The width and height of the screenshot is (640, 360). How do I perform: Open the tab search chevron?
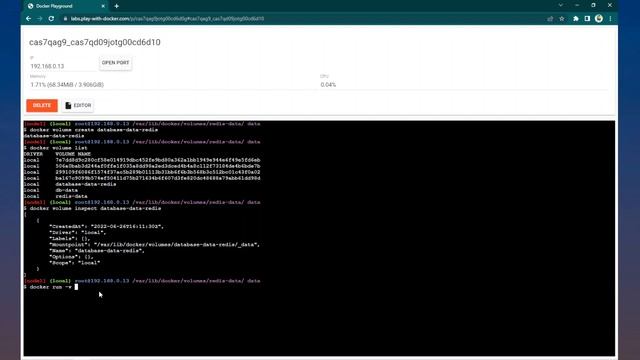pos(561,5)
